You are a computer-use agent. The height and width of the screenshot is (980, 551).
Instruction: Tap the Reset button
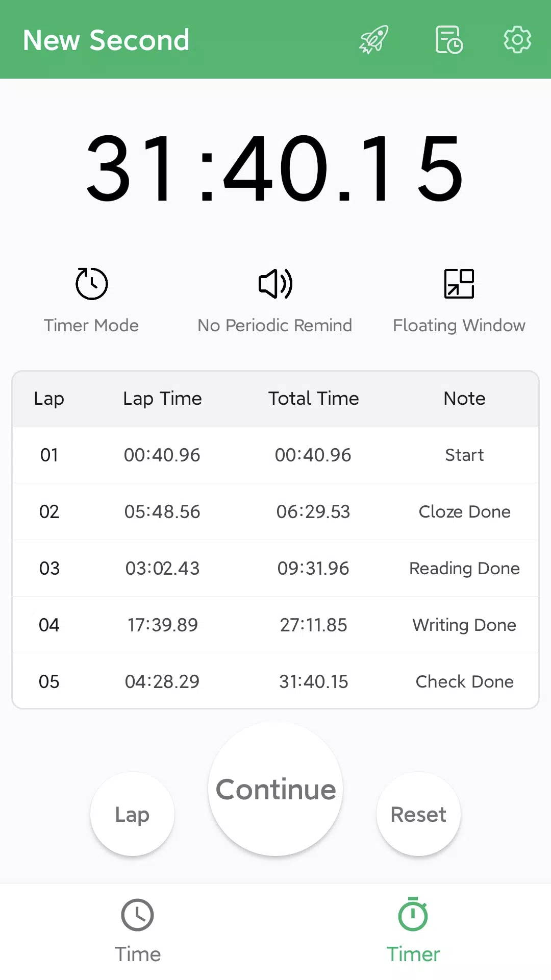(x=418, y=814)
